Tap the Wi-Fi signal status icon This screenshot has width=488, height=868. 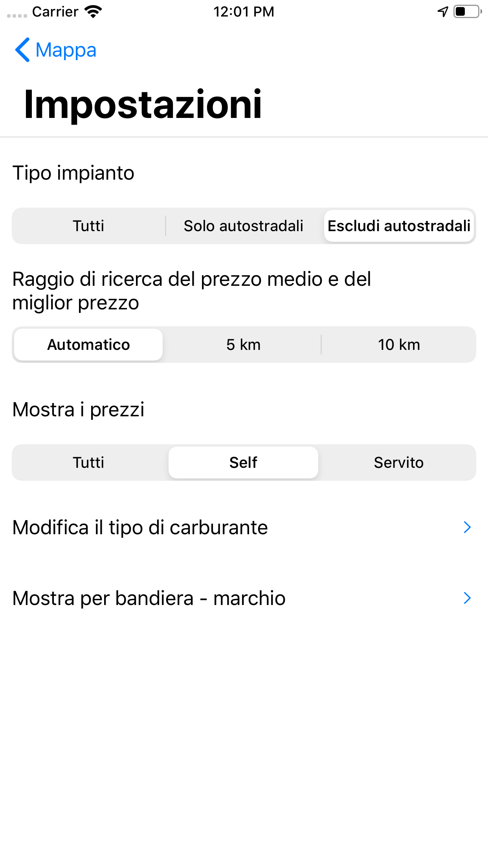click(x=93, y=12)
